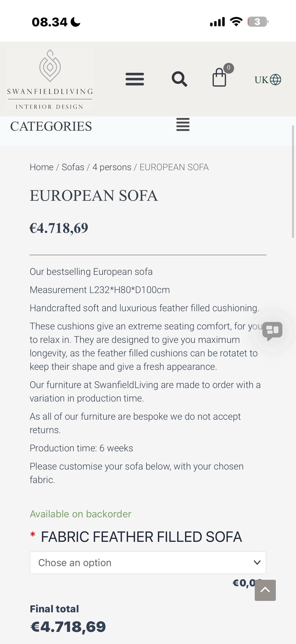The height and width of the screenshot is (644, 296).
Task: Open the Sofas breadcrumb link
Action: tap(73, 167)
